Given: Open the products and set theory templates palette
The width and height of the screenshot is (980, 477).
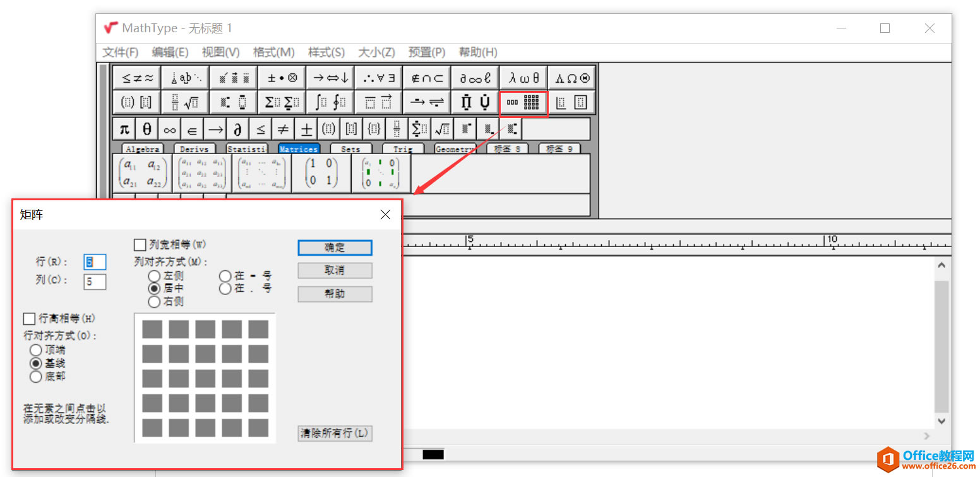Looking at the screenshot, I should pos(475,102).
